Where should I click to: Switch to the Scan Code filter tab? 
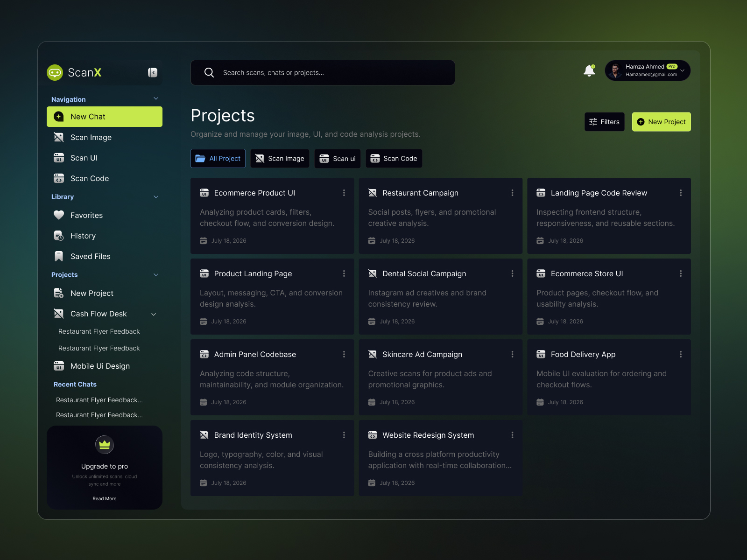coord(394,158)
